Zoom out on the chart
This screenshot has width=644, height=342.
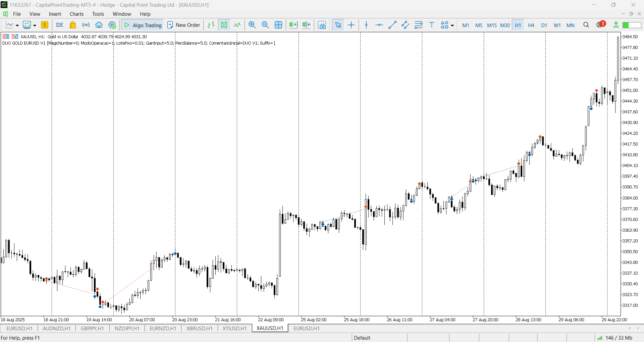pyautogui.click(x=265, y=25)
